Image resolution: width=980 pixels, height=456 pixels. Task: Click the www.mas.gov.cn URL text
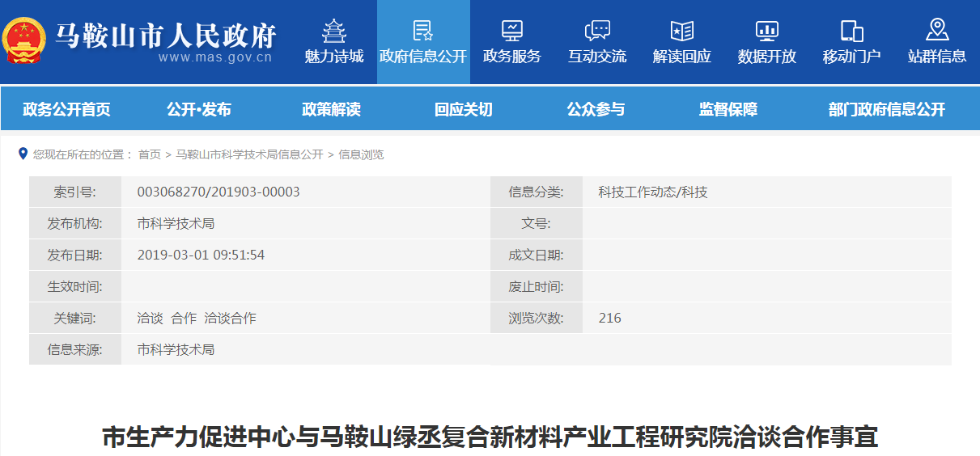point(215,58)
